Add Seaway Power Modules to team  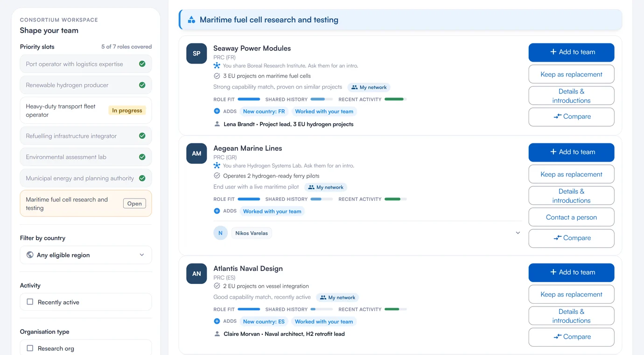[571, 52]
